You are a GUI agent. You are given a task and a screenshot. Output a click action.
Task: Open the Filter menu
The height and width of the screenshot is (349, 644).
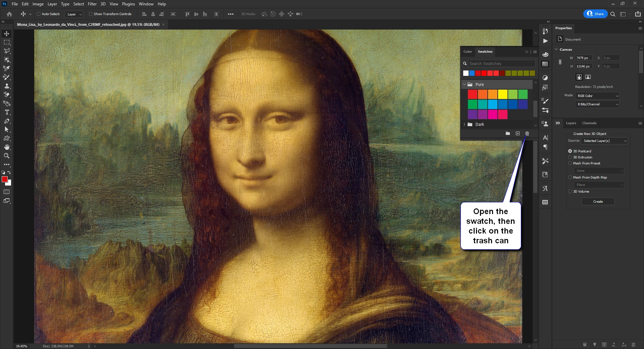pos(92,4)
